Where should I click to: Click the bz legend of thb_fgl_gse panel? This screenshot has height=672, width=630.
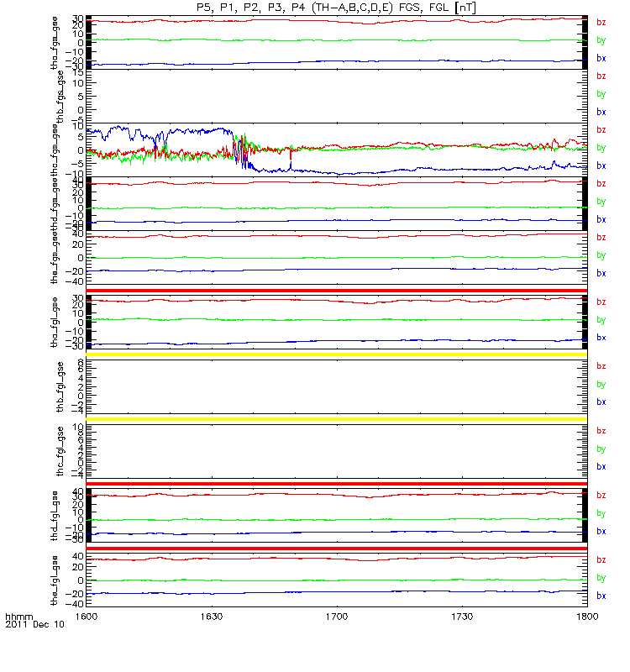(601, 366)
